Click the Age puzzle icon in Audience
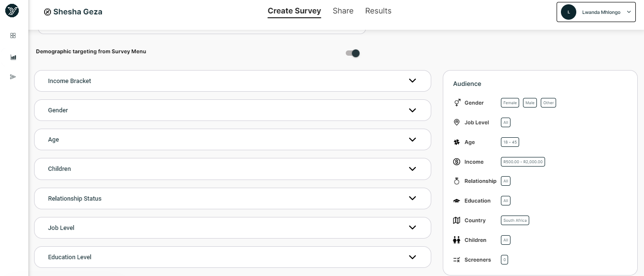Image resolution: width=644 pixels, height=276 pixels. (x=457, y=142)
